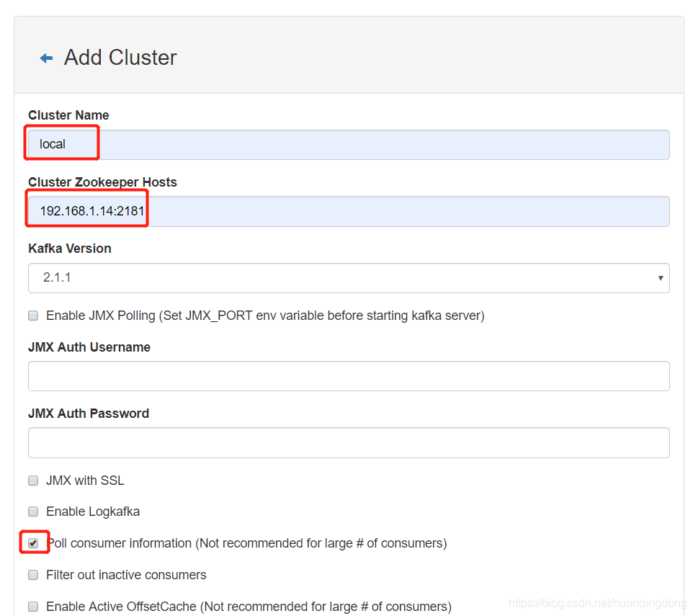Viewport: 693px width, 616px height.
Task: Uncheck the Poll consumer information checkbox
Action: pyautogui.click(x=33, y=543)
